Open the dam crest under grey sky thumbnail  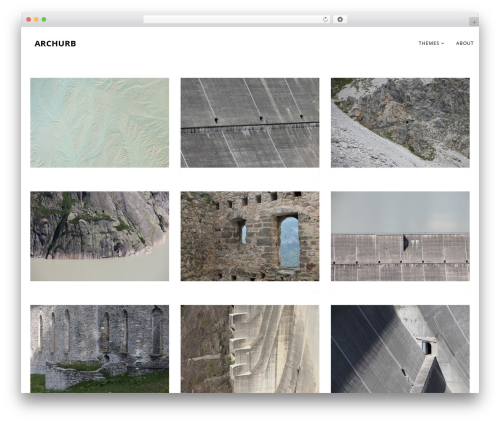pos(400,236)
